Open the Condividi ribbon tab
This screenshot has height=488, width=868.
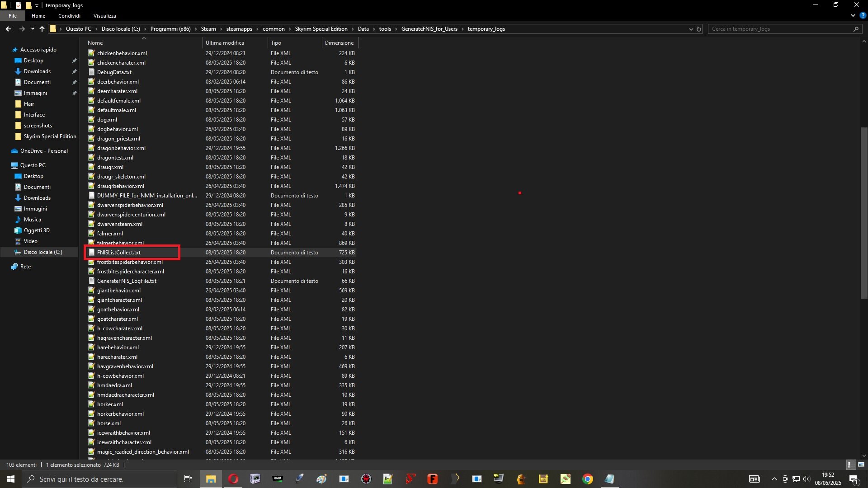pyautogui.click(x=69, y=16)
